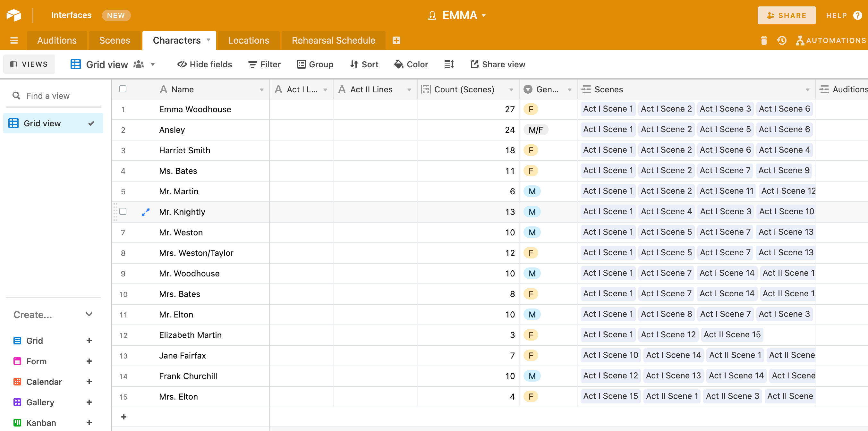The width and height of the screenshot is (868, 431).
Task: Click the Help question mark icon
Action: (857, 15)
